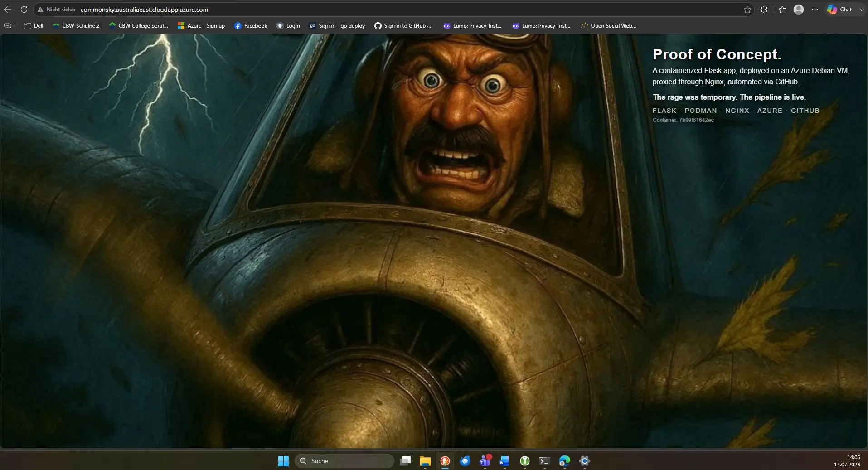868x470 pixels.
Task: Expand the chevron next to Chat
Action: 861,10
